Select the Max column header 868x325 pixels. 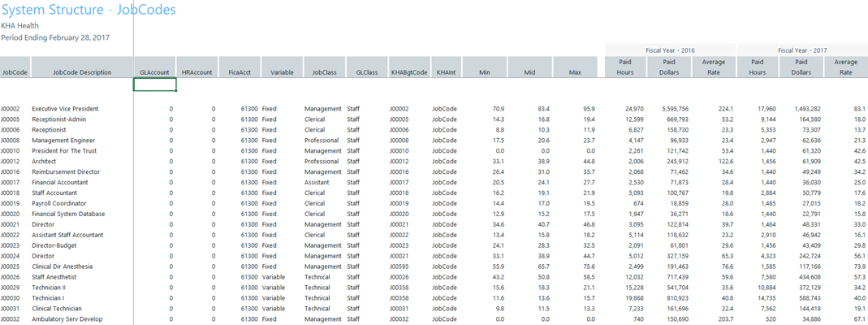[x=575, y=72]
